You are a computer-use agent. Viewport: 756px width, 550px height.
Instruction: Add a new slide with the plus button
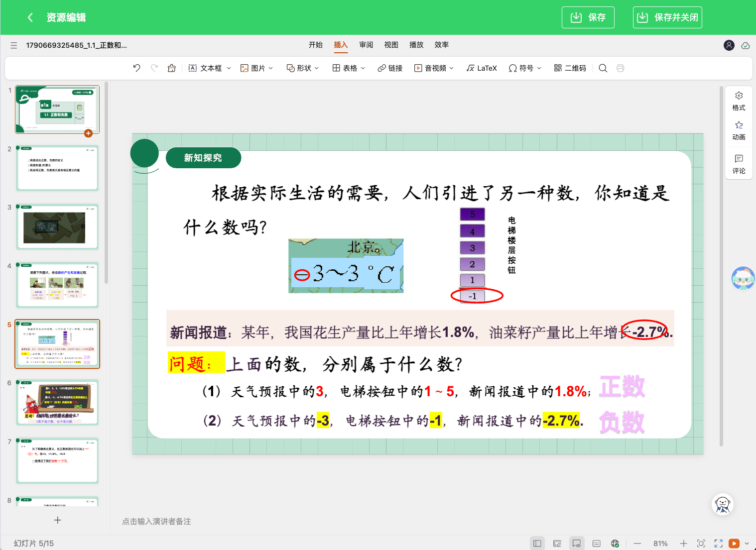58,520
